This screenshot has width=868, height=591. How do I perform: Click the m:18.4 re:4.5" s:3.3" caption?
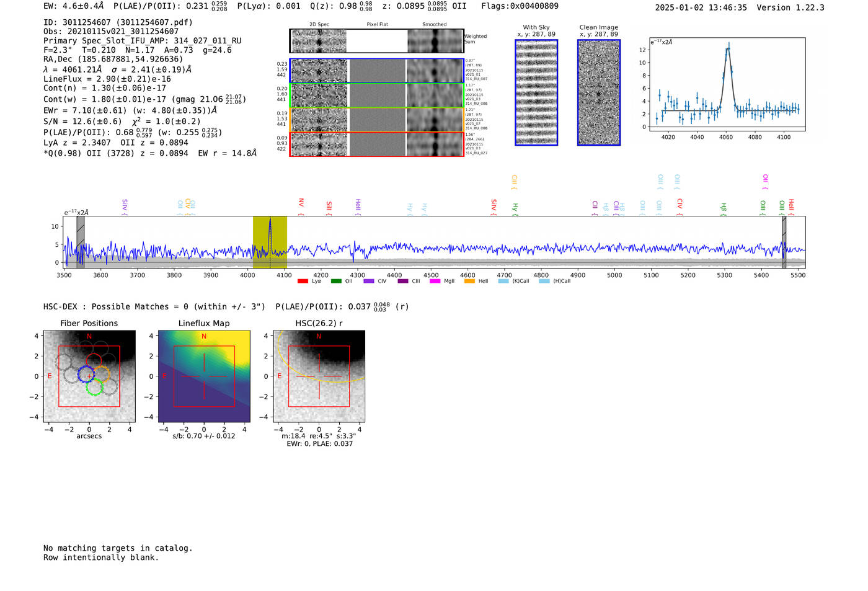pyautogui.click(x=319, y=436)
